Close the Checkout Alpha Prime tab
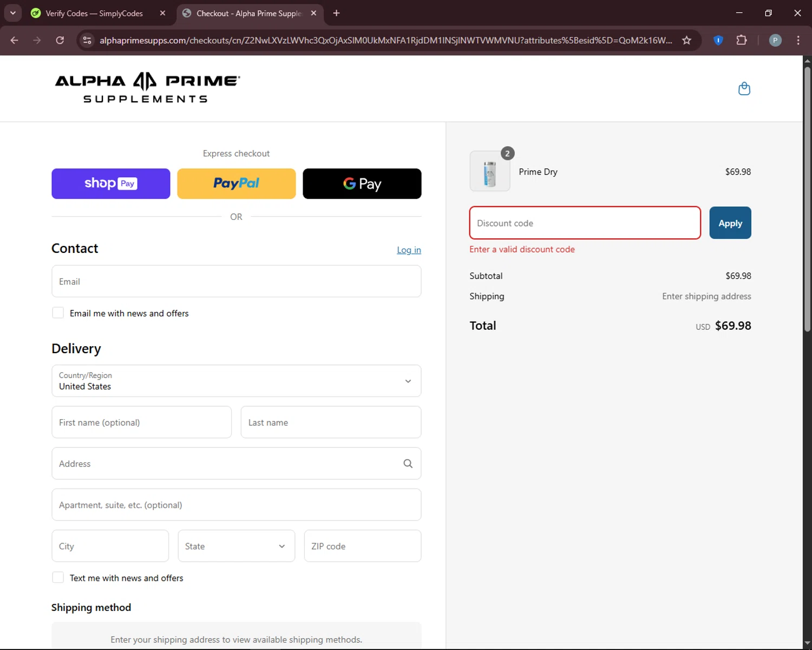This screenshot has height=650, width=812. point(313,13)
